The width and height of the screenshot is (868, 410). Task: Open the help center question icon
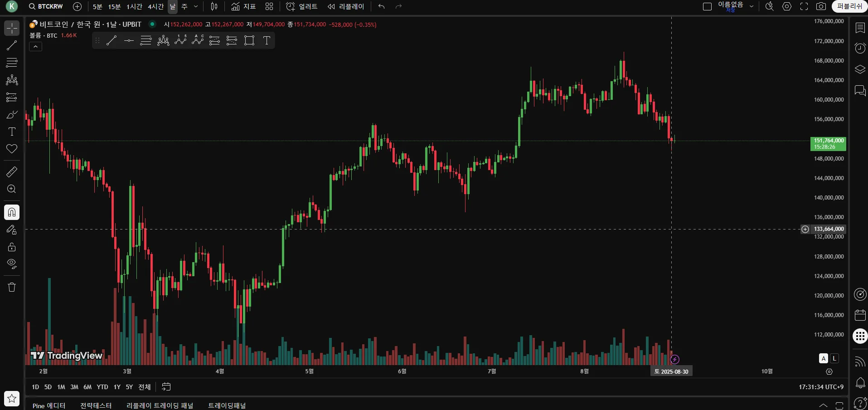click(x=860, y=403)
